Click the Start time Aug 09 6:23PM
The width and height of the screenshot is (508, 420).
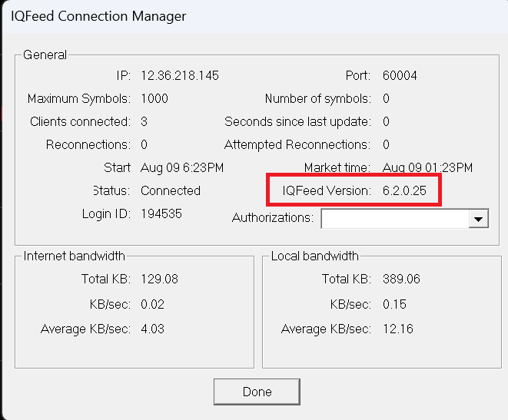(182, 167)
